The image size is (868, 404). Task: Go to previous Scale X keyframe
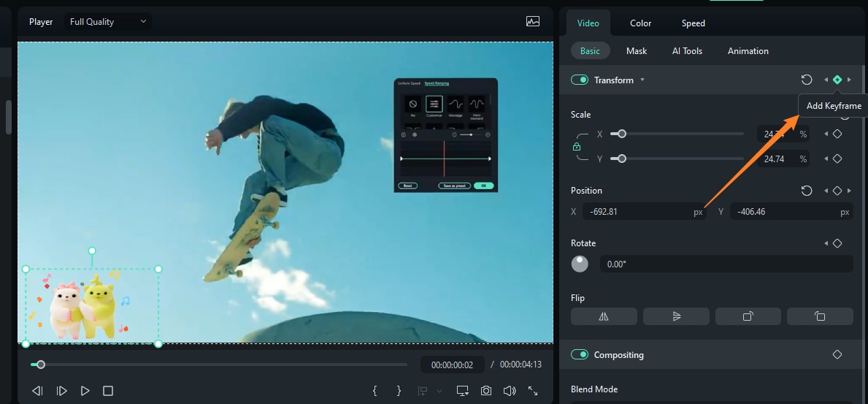pyautogui.click(x=826, y=134)
